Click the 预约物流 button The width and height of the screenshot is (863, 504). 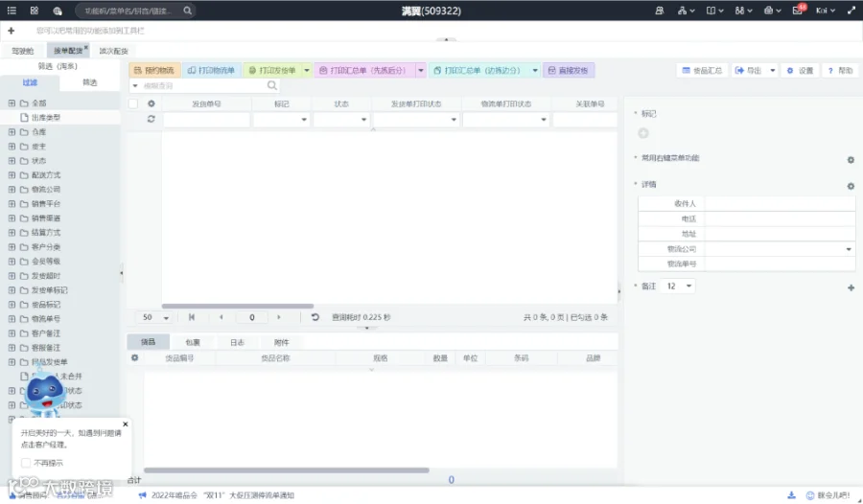(x=154, y=71)
